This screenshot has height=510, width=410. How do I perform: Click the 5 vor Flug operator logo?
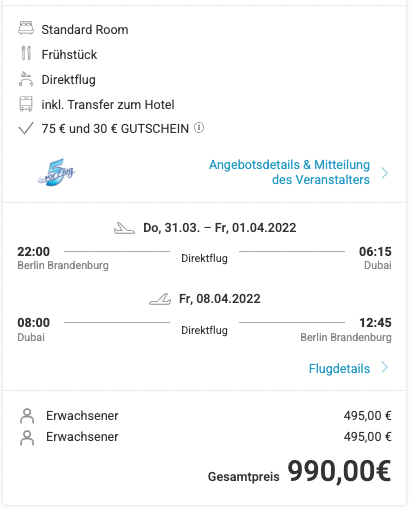tap(56, 172)
